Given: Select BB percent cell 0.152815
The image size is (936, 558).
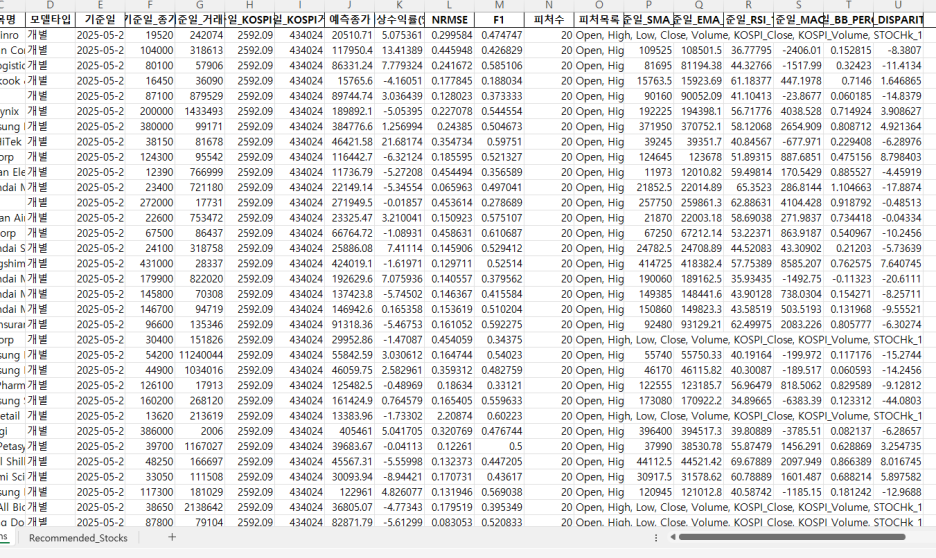Looking at the screenshot, I should [x=848, y=50].
